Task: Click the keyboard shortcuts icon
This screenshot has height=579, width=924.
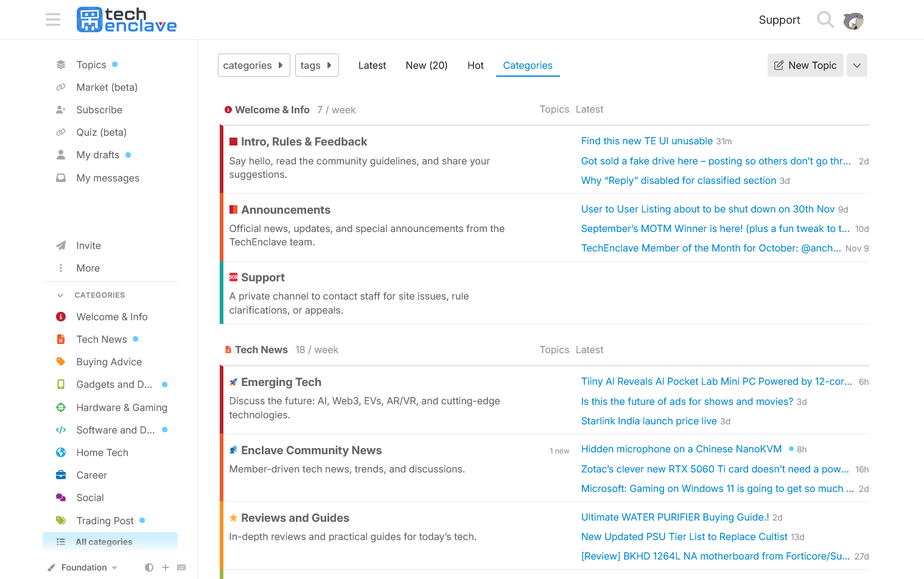Action: click(181, 567)
